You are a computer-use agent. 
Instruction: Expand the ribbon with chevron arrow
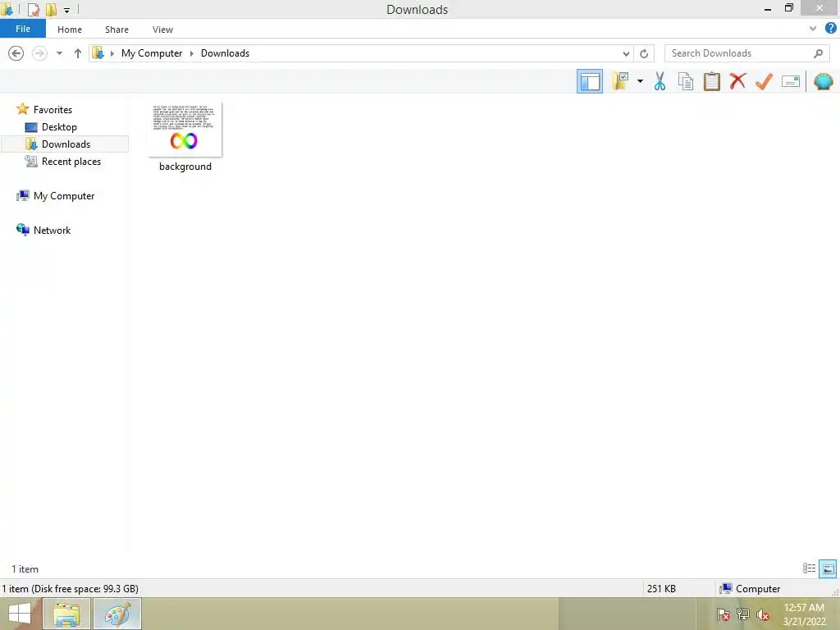[x=813, y=29]
